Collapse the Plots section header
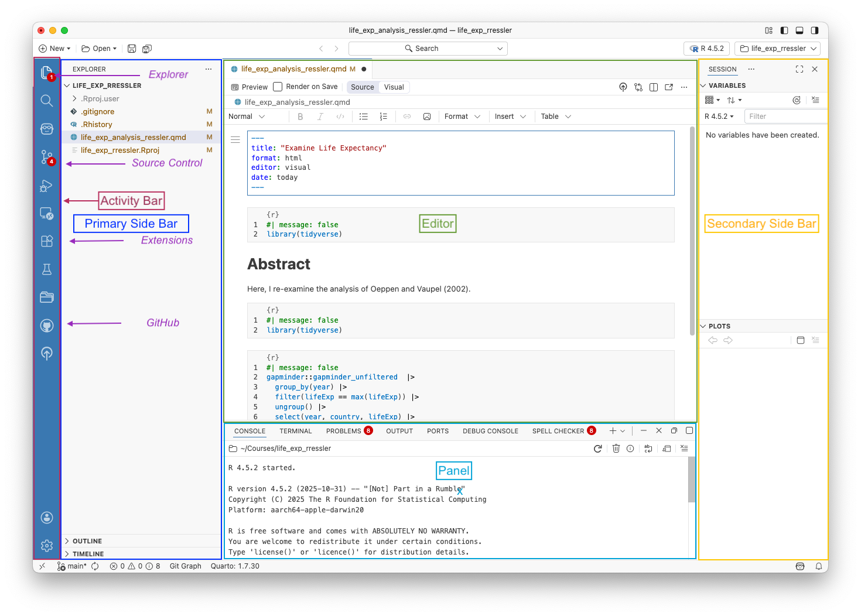 [x=703, y=326]
